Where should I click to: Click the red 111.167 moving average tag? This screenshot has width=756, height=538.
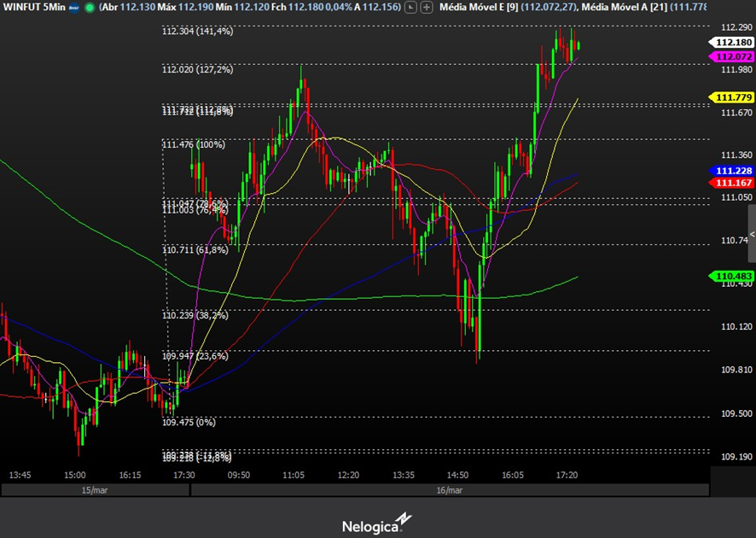point(731,183)
